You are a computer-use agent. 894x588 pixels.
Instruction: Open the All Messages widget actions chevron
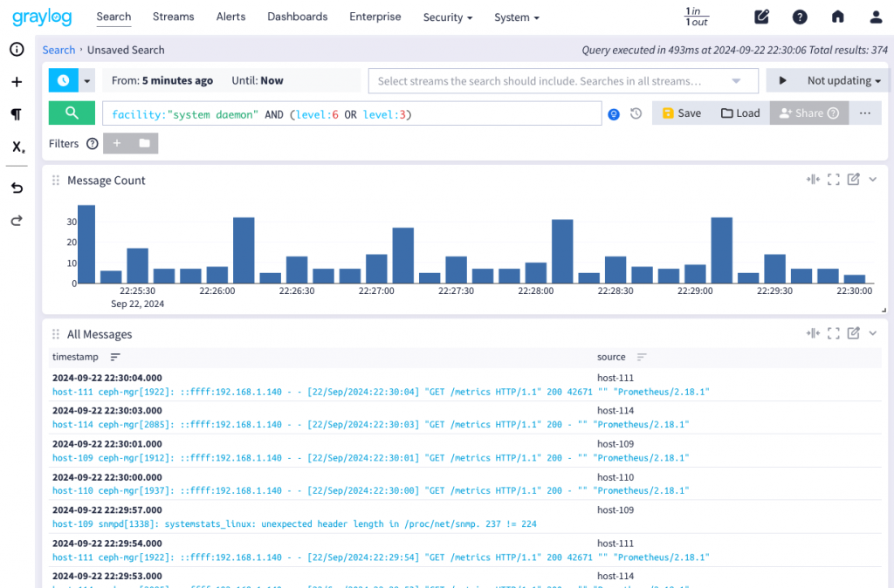(873, 333)
